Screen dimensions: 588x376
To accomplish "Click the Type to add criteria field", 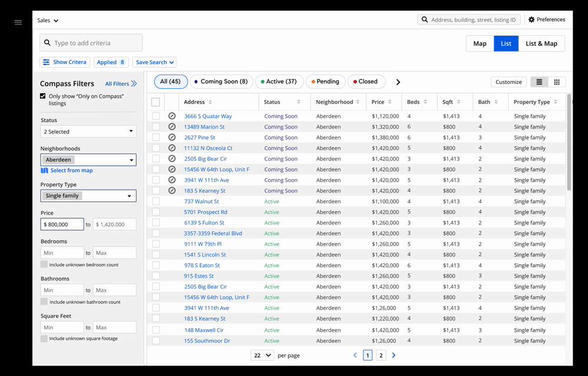I will tap(91, 43).
